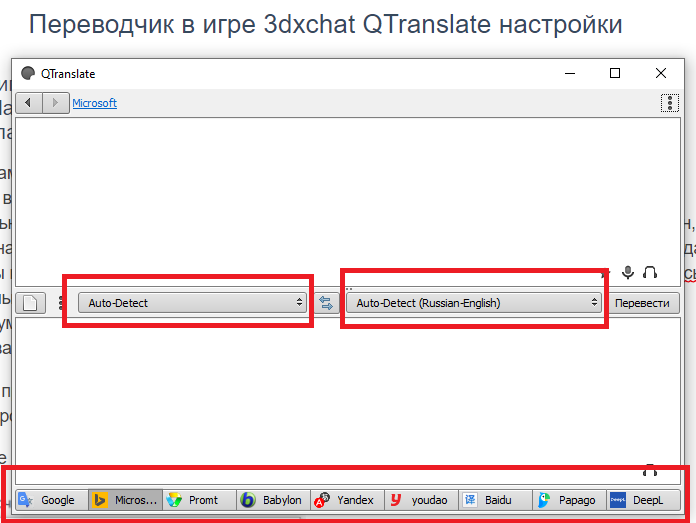Choose the Promt translation service

point(200,500)
